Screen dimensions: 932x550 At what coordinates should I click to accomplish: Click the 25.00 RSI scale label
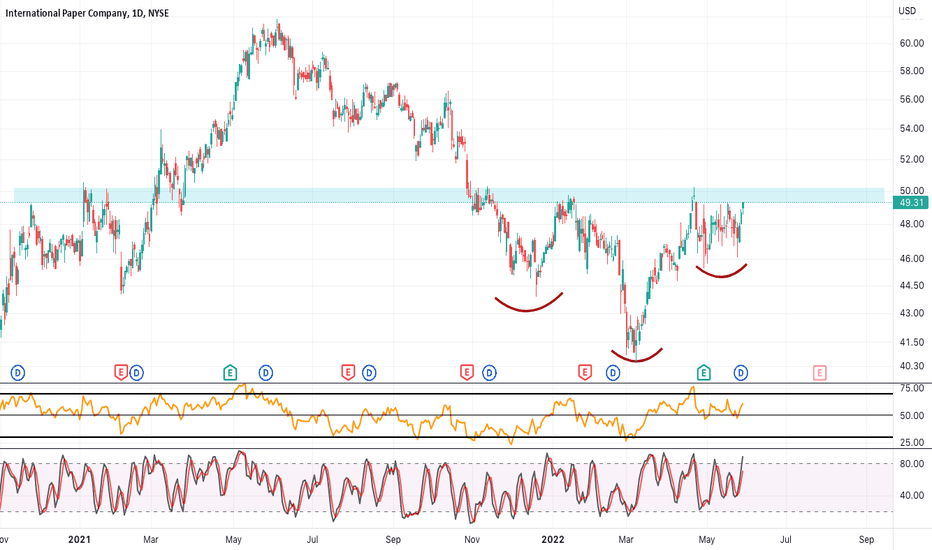(x=912, y=442)
